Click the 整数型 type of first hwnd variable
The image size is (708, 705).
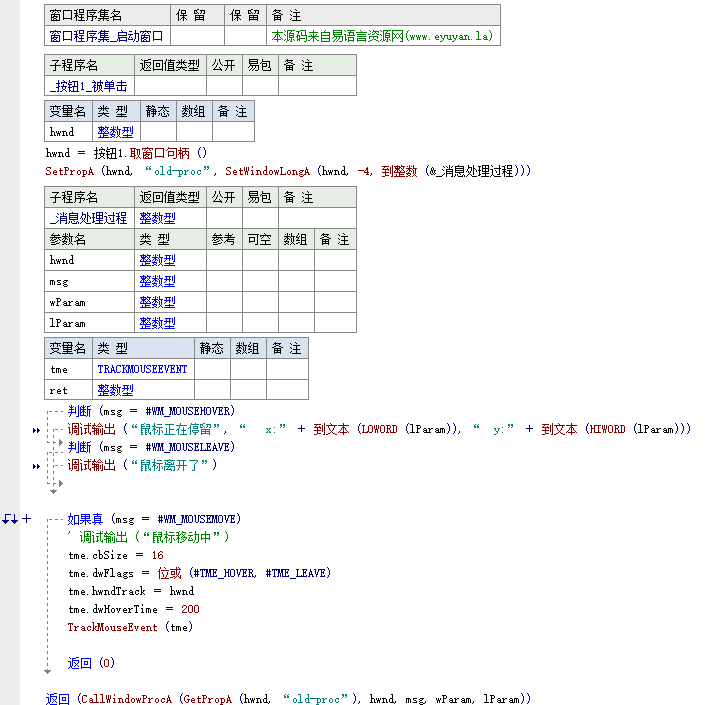(x=116, y=132)
